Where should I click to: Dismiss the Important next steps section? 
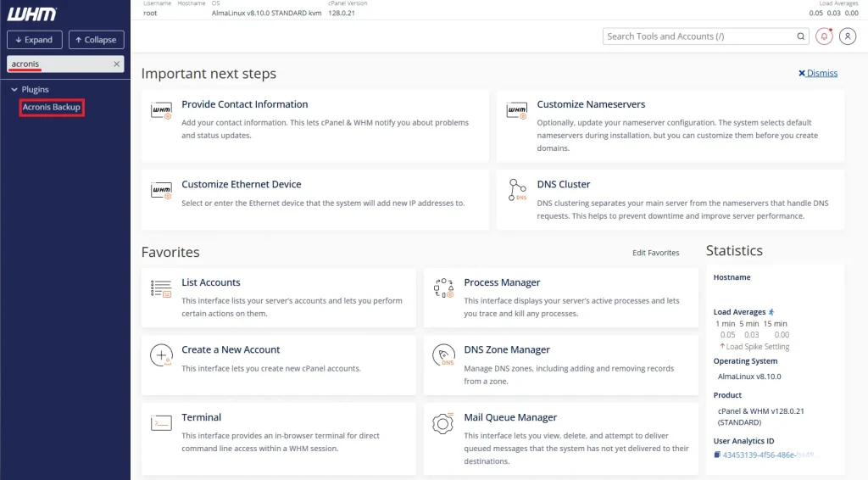click(x=818, y=74)
